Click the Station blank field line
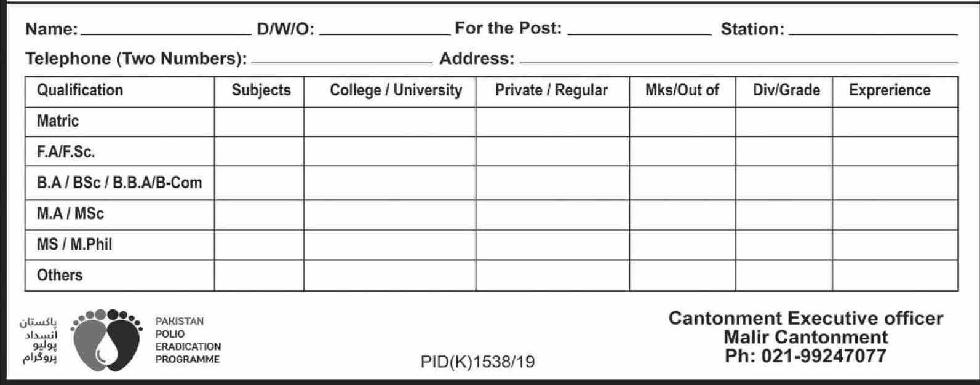 [872, 31]
